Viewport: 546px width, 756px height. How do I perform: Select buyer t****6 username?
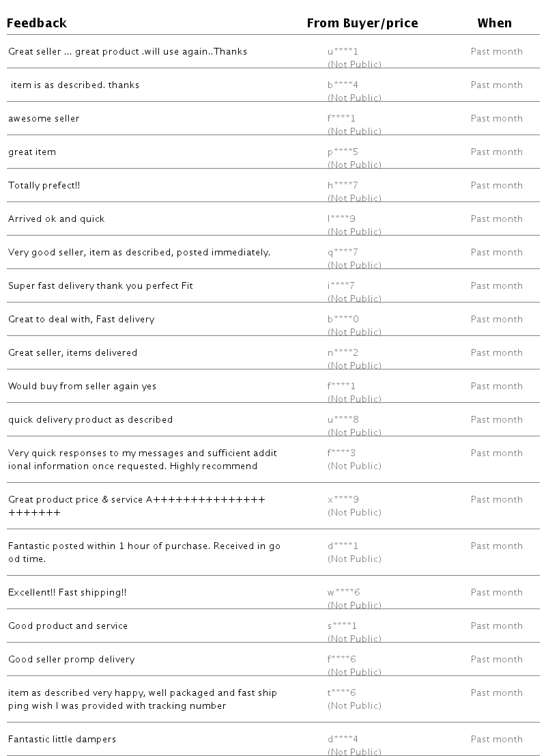coord(341,693)
